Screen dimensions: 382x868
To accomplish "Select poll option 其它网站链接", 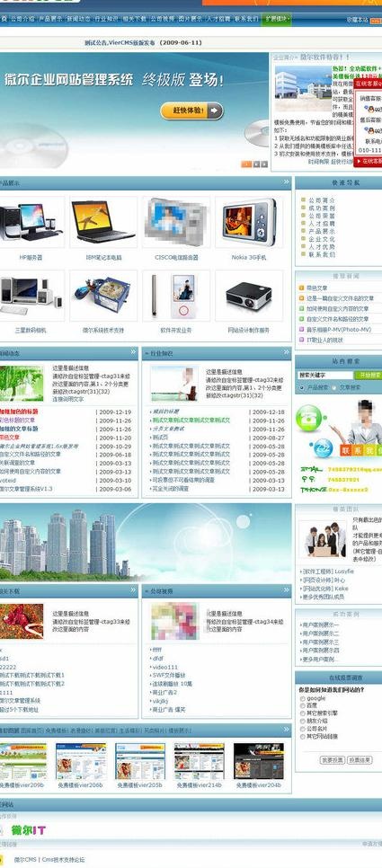I will [x=303, y=737].
